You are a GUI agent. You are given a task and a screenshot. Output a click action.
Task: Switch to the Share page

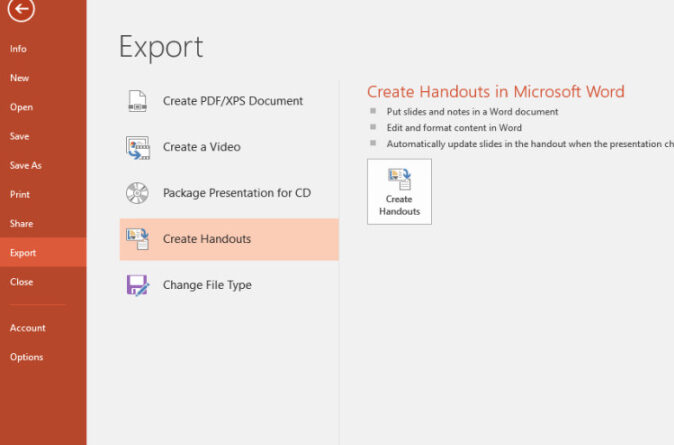click(x=21, y=224)
